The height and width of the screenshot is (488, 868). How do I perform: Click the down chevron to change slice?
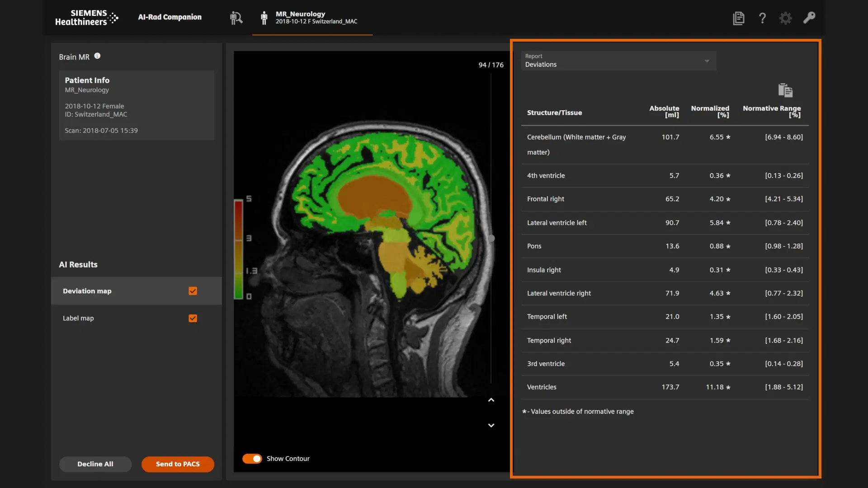click(491, 425)
